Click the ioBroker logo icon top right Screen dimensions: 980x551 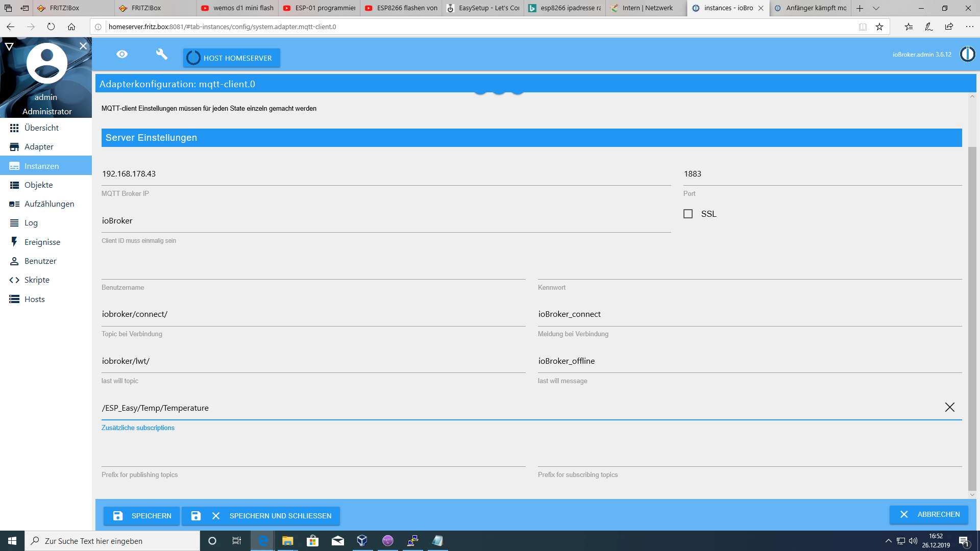pos(967,54)
